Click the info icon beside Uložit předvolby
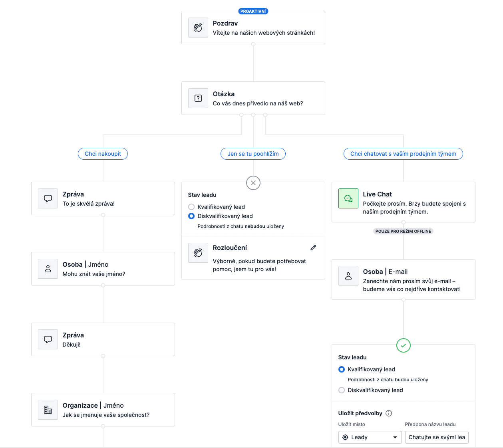This screenshot has height=448, width=503. [389, 413]
